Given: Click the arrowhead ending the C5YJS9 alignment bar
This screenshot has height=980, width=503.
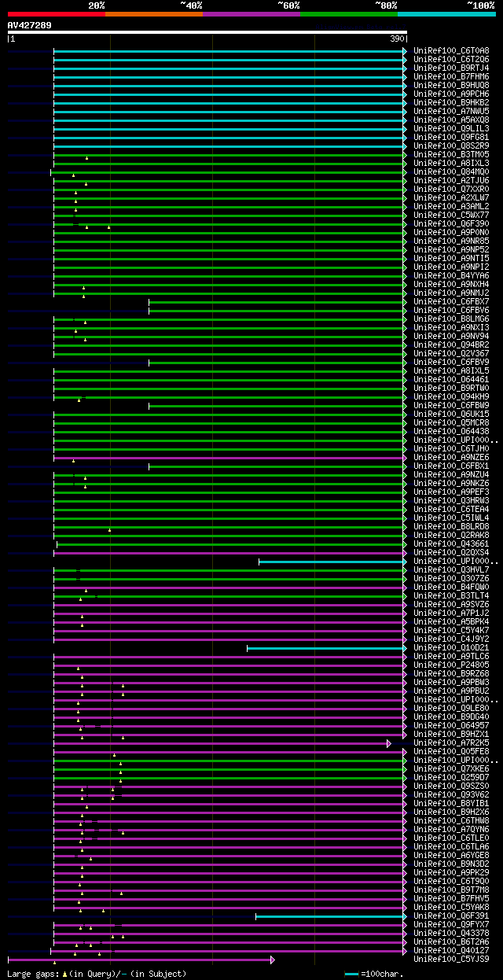Looking at the screenshot, I should click(273, 960).
